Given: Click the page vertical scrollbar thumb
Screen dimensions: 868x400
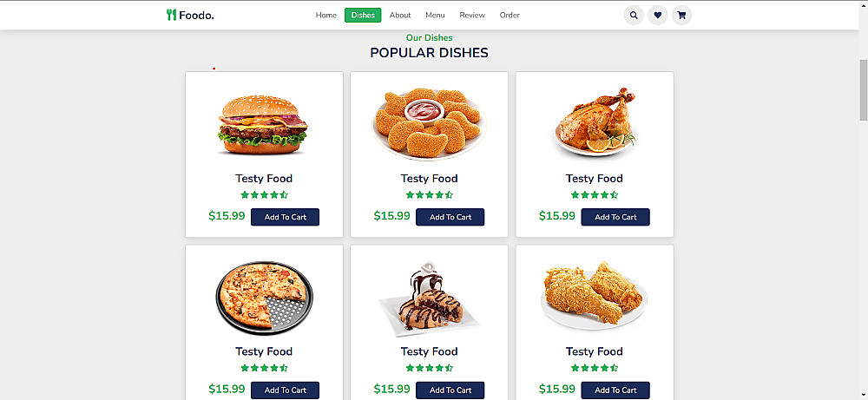Looking at the screenshot, I should tap(863, 89).
